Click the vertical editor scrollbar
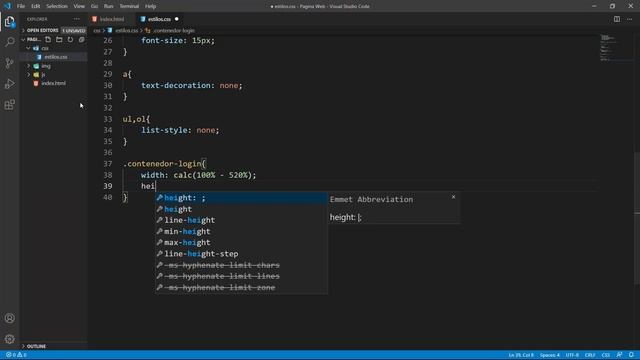The width and height of the screenshot is (640, 360). (637, 218)
